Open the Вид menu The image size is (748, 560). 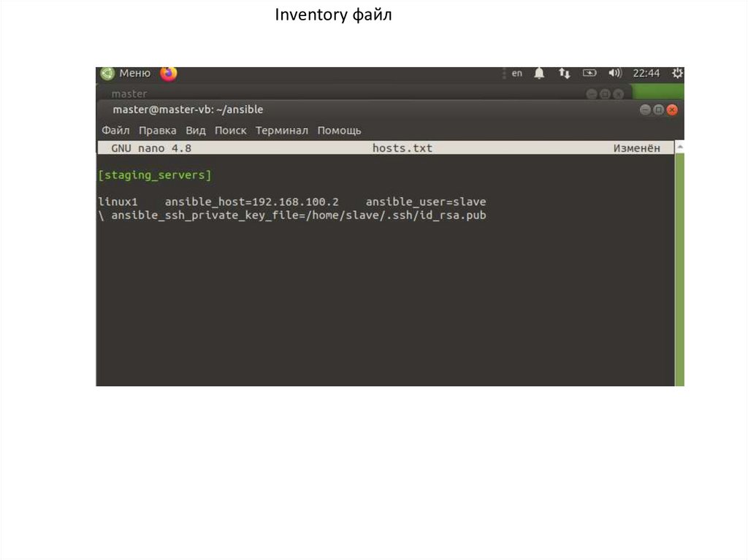tap(196, 130)
